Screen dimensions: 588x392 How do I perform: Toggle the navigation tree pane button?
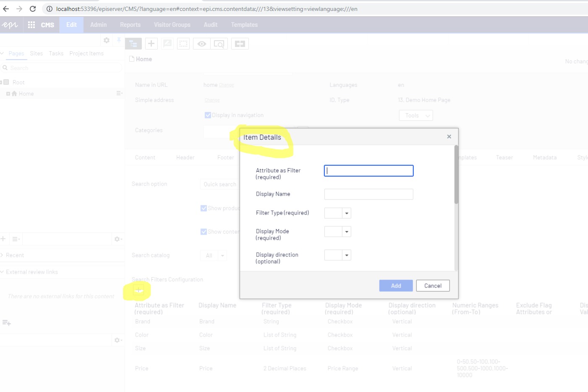[x=133, y=44]
